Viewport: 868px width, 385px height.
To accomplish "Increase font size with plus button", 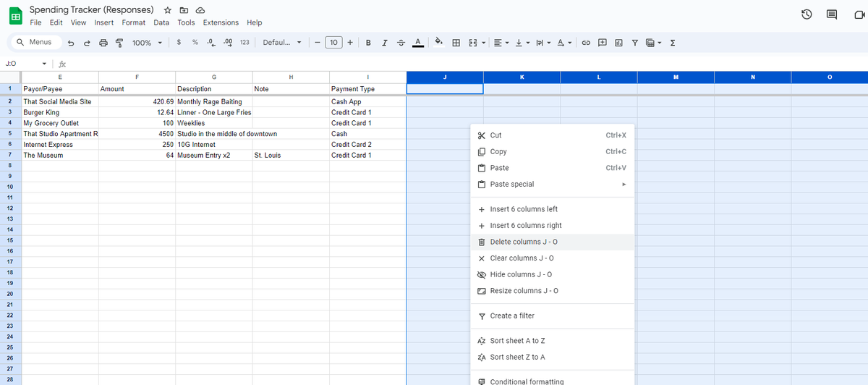I will (x=350, y=43).
